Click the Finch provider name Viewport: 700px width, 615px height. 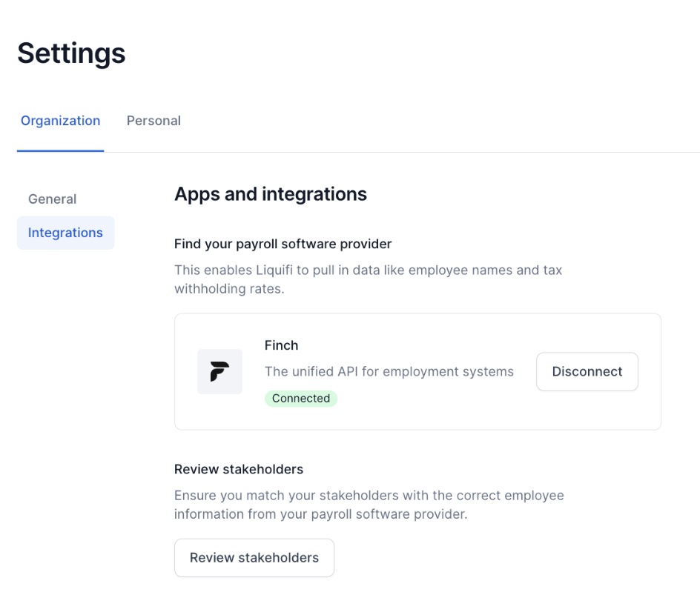(281, 345)
